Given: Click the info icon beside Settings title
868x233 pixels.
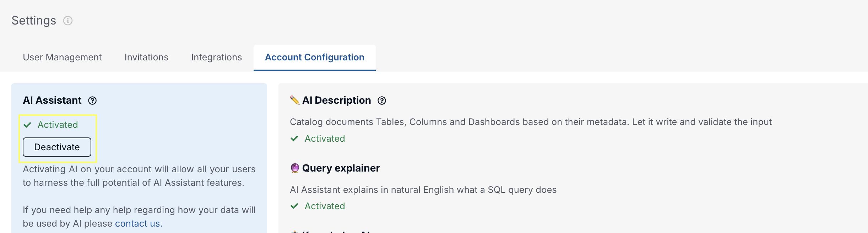Looking at the screenshot, I should (68, 21).
